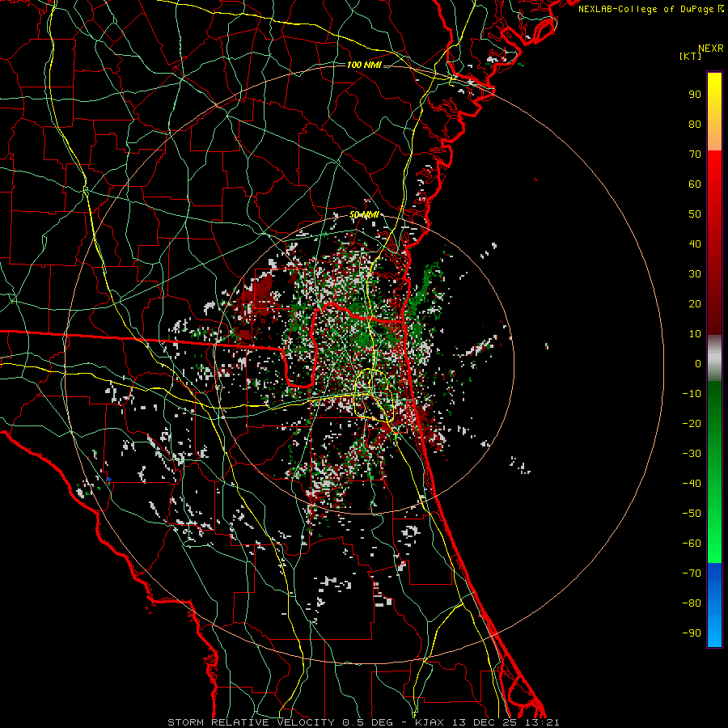Click the 50 value on the velocity scale
The image size is (728, 728).
coord(695,214)
